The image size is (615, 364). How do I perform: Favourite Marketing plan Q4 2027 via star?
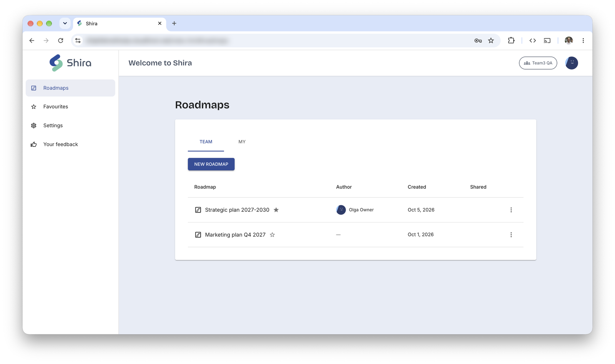point(272,235)
